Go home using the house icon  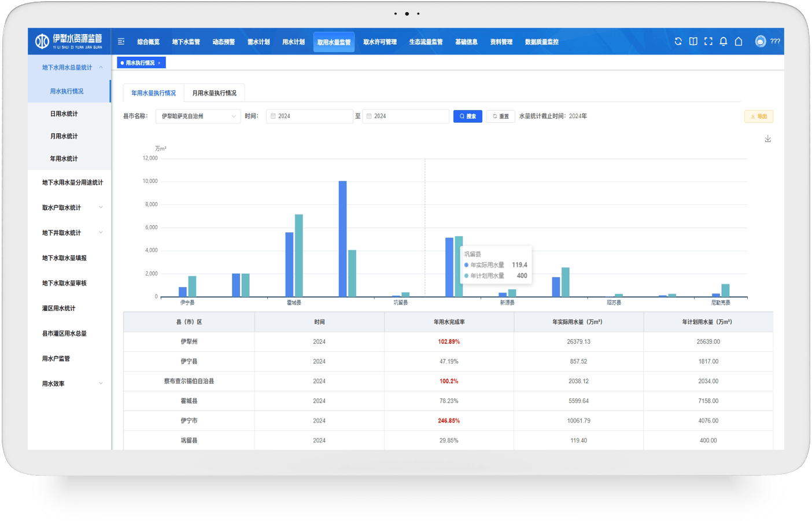coord(739,41)
